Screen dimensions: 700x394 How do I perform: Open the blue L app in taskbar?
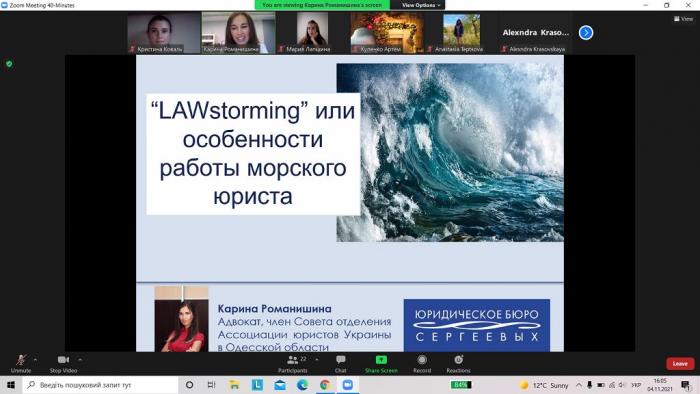pyautogui.click(x=257, y=385)
